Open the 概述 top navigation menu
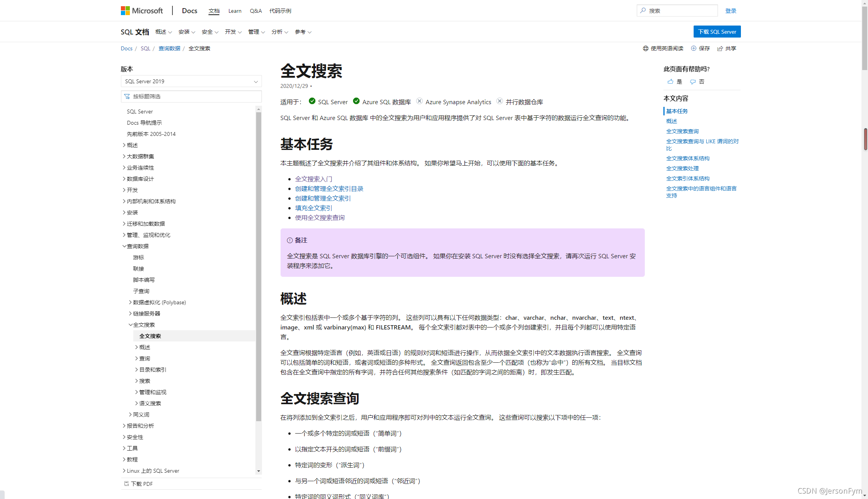This screenshot has width=868, height=499. [164, 32]
